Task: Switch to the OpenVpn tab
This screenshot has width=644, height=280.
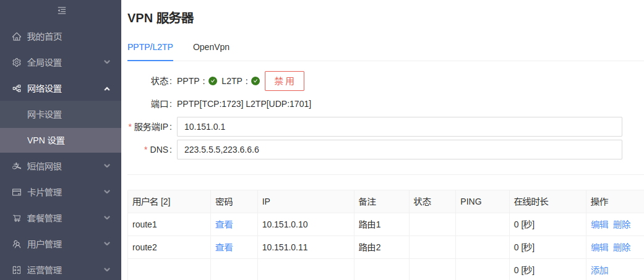Action: 211,47
